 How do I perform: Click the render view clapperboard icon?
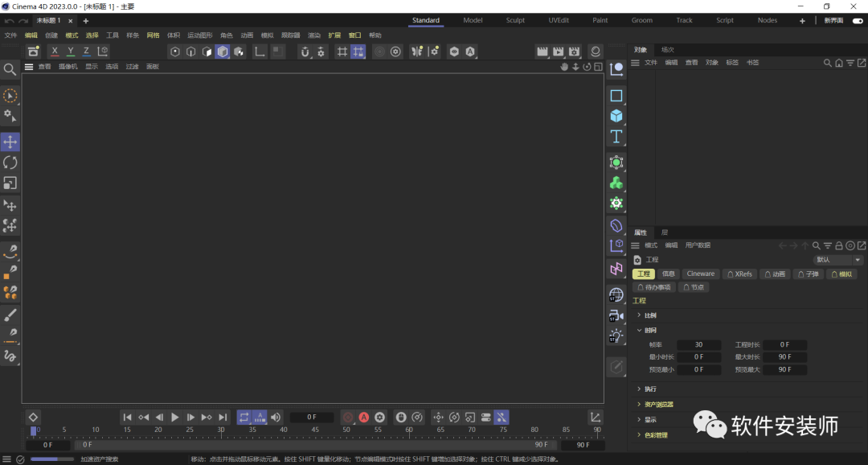point(542,51)
